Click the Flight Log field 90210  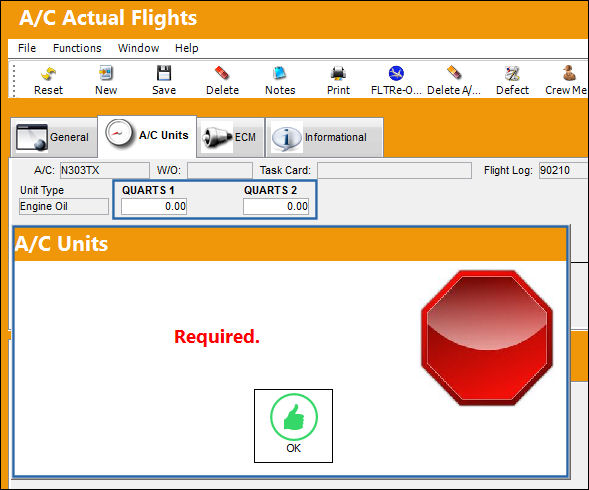563,170
